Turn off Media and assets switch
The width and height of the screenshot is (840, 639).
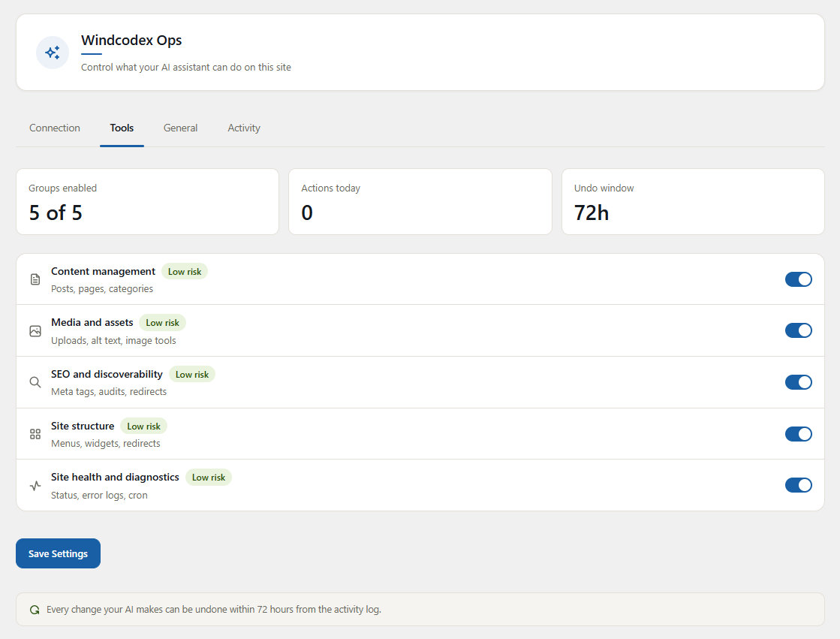coord(798,330)
